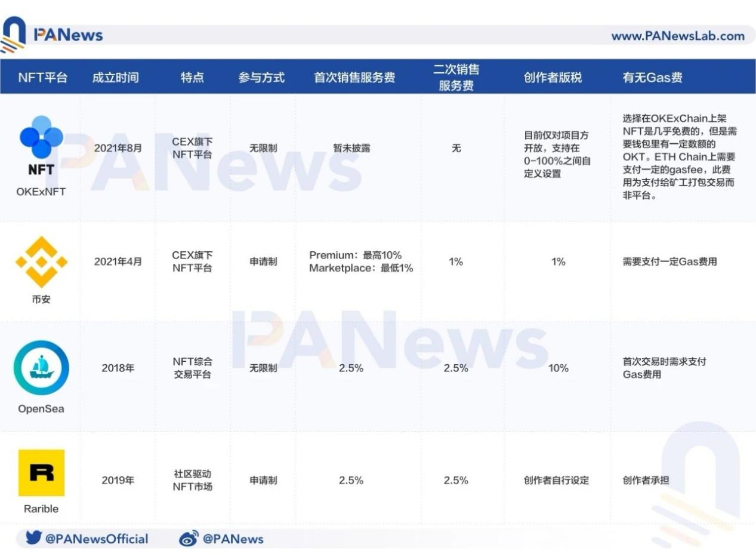Select Binance's 1% secondary fee cell
This screenshot has height=557, width=756.
pyautogui.click(x=456, y=262)
